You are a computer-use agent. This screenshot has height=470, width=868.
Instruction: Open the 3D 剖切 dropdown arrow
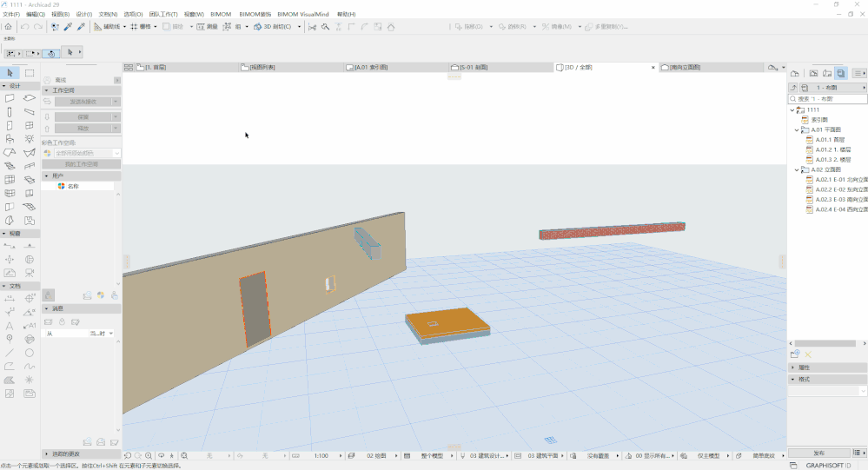300,27
